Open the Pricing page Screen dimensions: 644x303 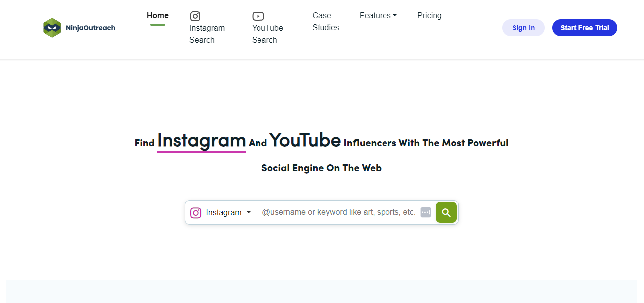tap(429, 16)
